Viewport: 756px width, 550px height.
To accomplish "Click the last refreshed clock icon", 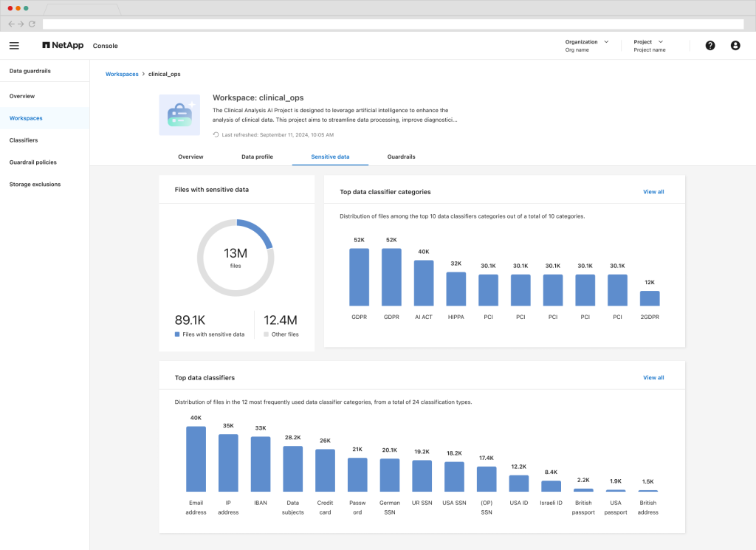I will click(216, 135).
